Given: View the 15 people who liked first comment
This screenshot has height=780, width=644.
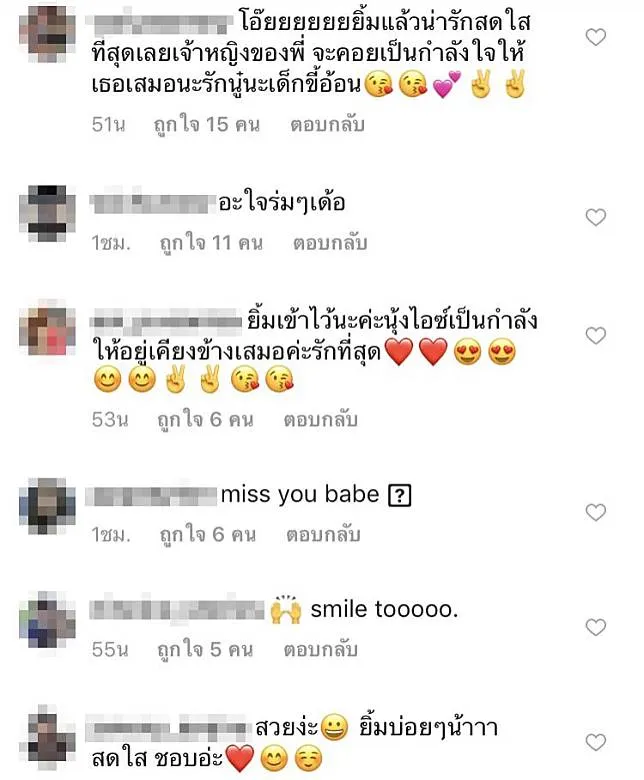Looking at the screenshot, I should (207, 125).
